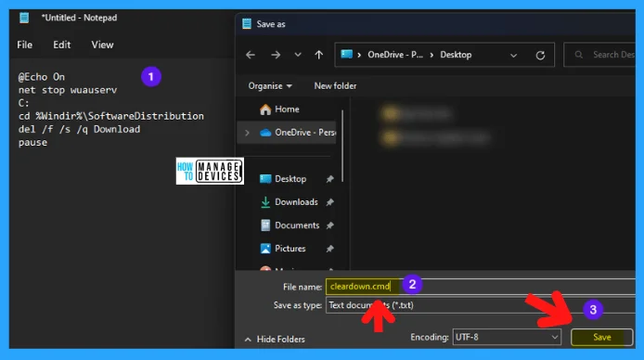Image resolution: width=644 pixels, height=360 pixels.
Task: Click the File name input field
Action: (481, 287)
